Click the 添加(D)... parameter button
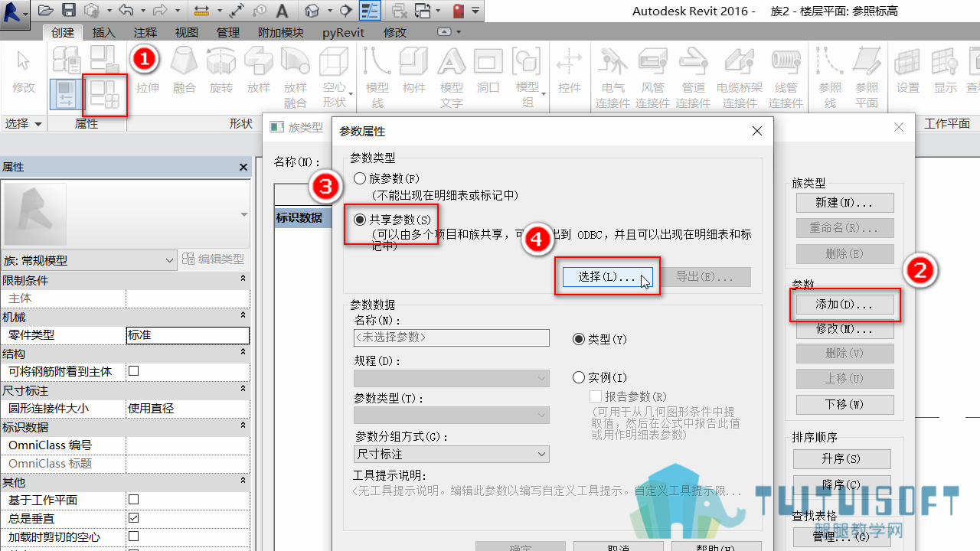Viewport: 980px width, 551px height. (x=844, y=305)
